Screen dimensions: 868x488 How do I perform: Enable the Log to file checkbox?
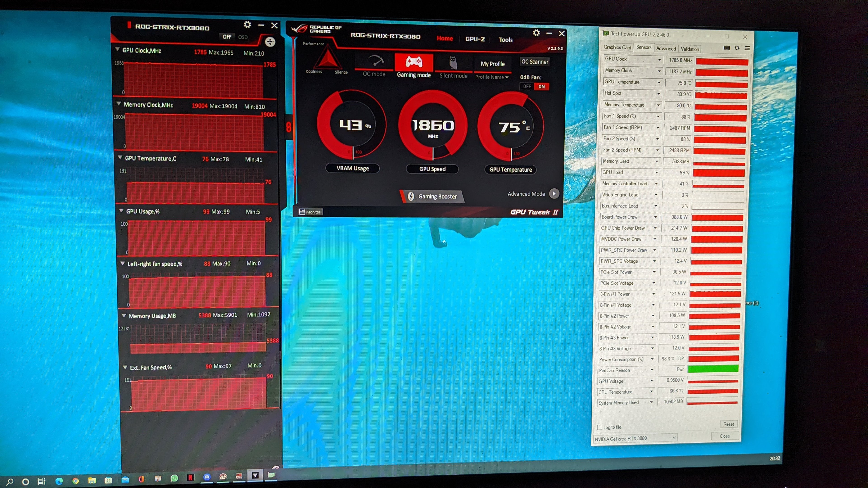pos(600,427)
